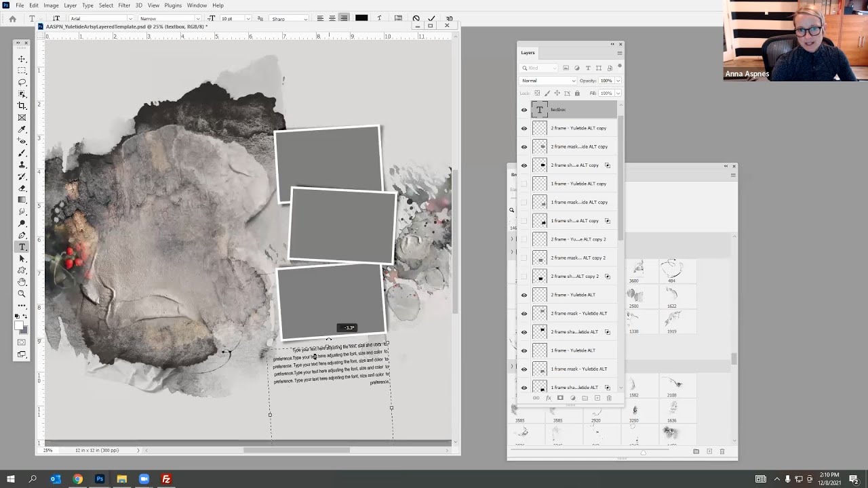This screenshot has width=868, height=488.
Task: Open the text color swatch
Action: pyautogui.click(x=361, y=18)
